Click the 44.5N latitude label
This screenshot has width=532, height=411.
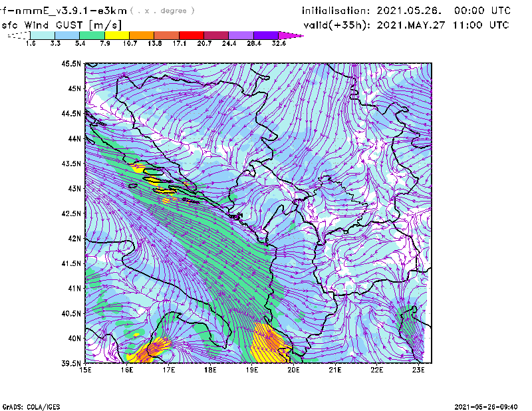click(71, 113)
